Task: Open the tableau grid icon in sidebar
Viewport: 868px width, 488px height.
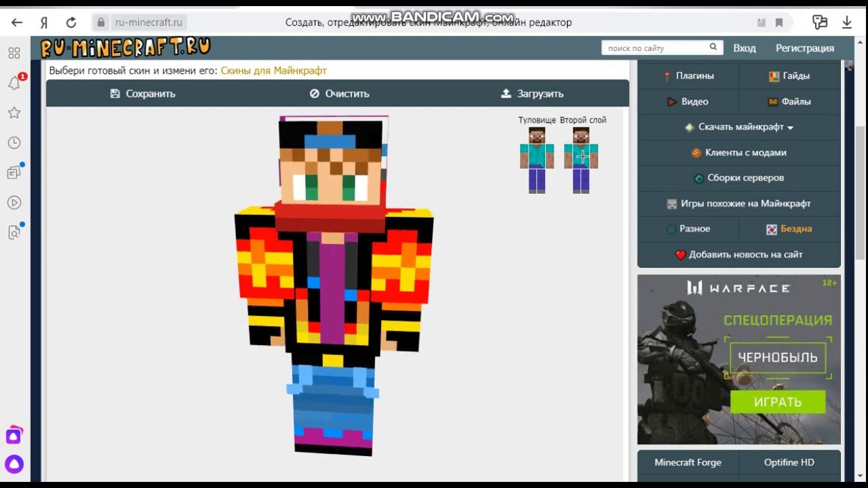Action: [x=14, y=53]
